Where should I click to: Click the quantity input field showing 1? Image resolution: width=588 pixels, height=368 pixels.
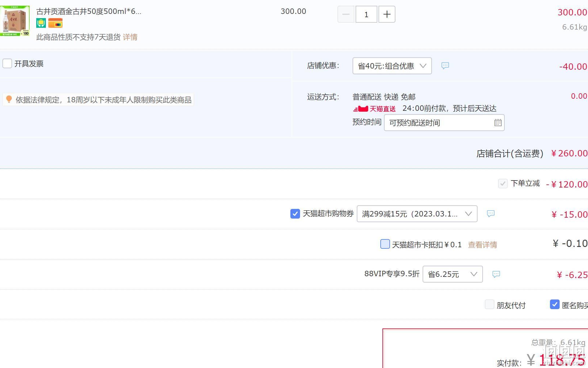coord(366,14)
